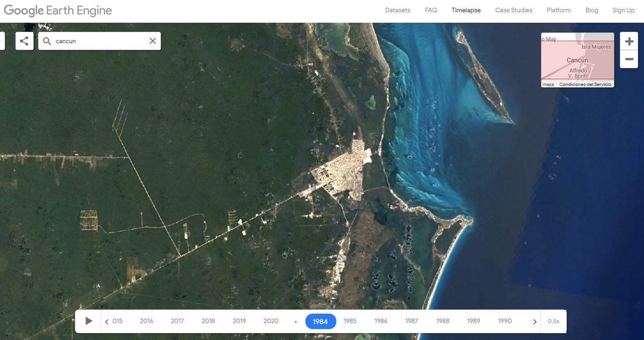This screenshot has width=644, height=340.
Task: Zoom in with the plus button
Action: pyautogui.click(x=629, y=42)
